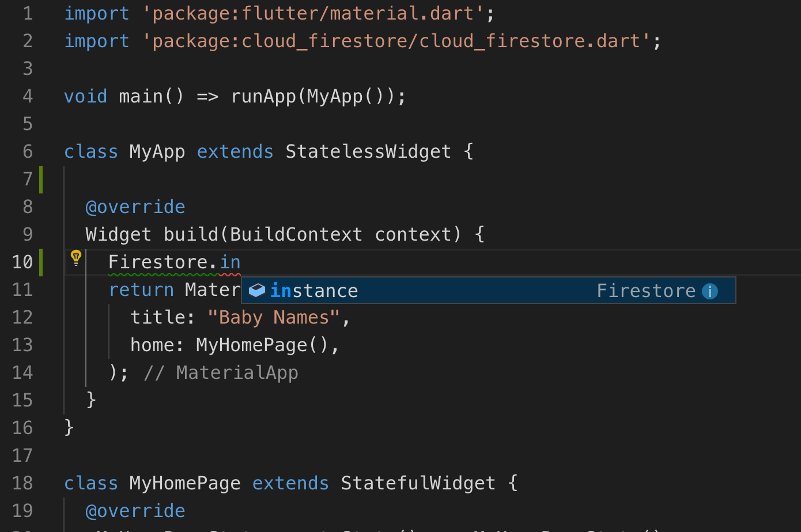Click the MyHomePage class declaration on line 18
Viewport: 801px width, 532px height.
click(x=184, y=482)
